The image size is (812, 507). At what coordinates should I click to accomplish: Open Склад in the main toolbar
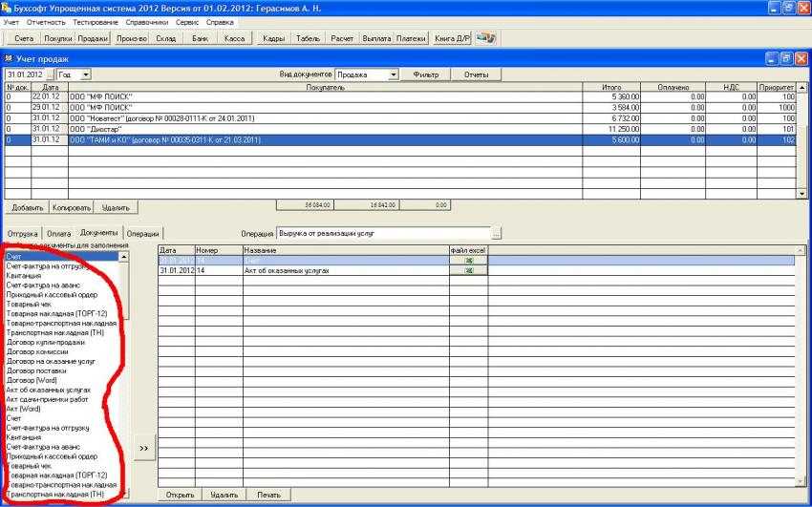tap(166, 39)
